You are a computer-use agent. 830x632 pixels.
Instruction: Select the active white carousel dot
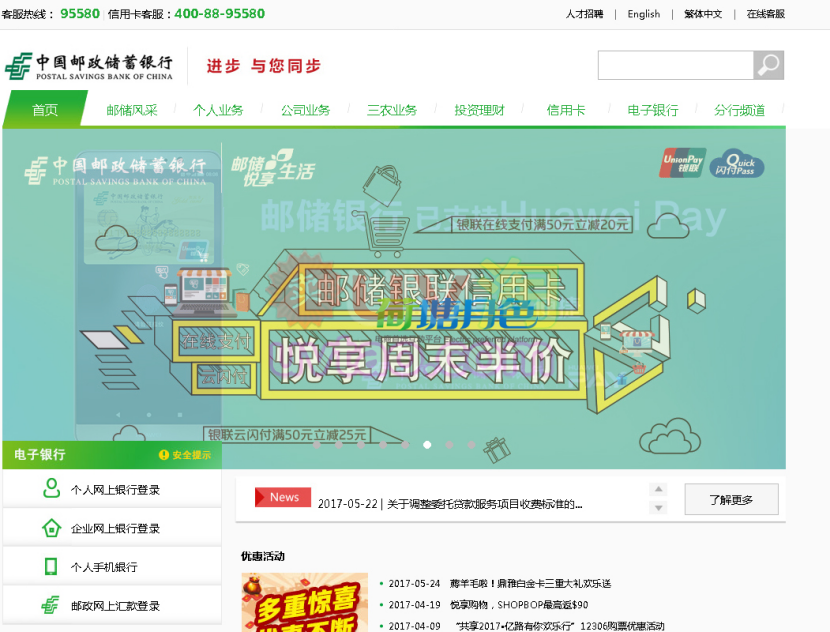[427, 445]
